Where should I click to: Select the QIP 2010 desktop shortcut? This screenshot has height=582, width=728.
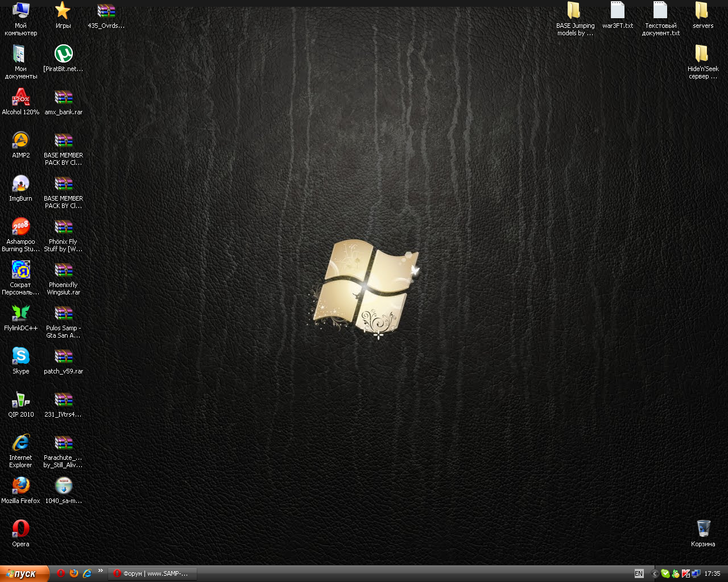tap(21, 404)
